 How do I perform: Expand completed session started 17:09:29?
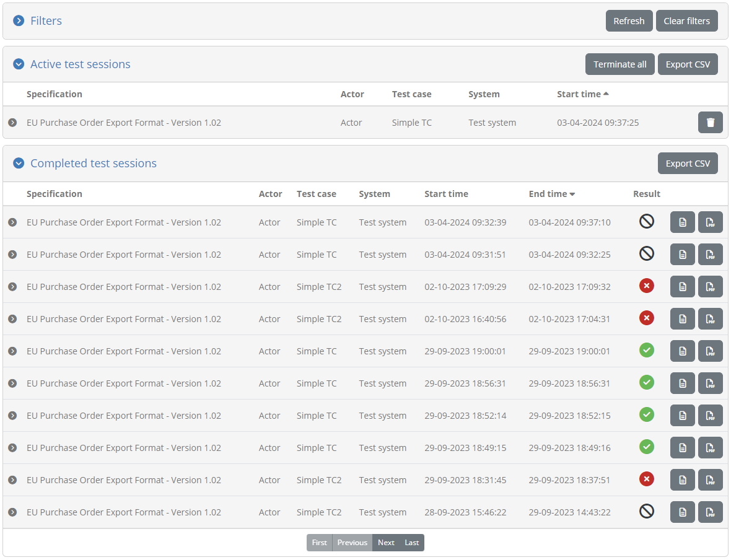tap(12, 287)
